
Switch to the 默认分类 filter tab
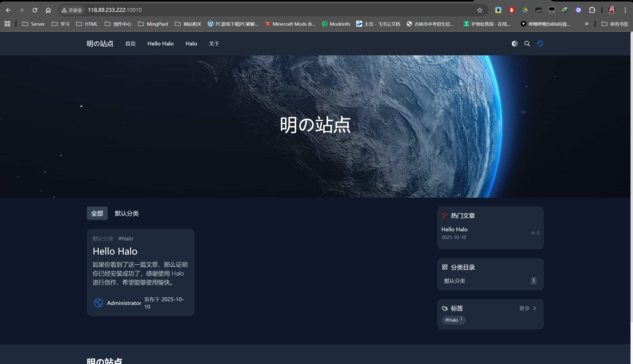click(127, 213)
